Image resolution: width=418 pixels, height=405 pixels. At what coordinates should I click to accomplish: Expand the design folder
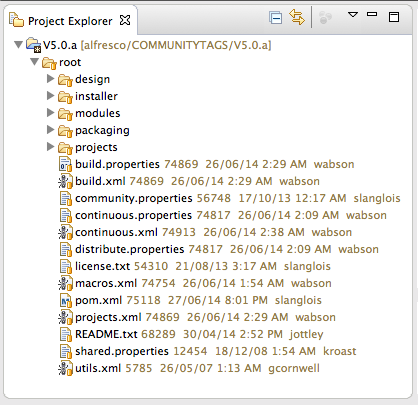pyautogui.click(x=50, y=79)
